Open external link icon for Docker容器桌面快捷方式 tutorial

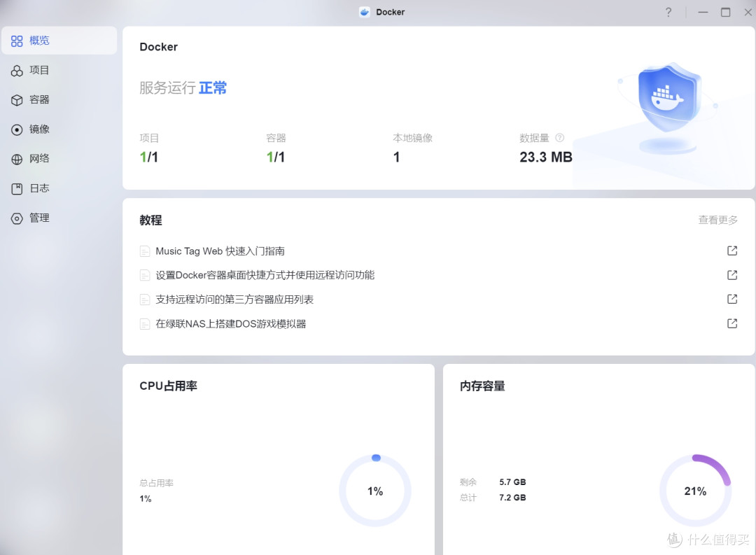(x=732, y=275)
